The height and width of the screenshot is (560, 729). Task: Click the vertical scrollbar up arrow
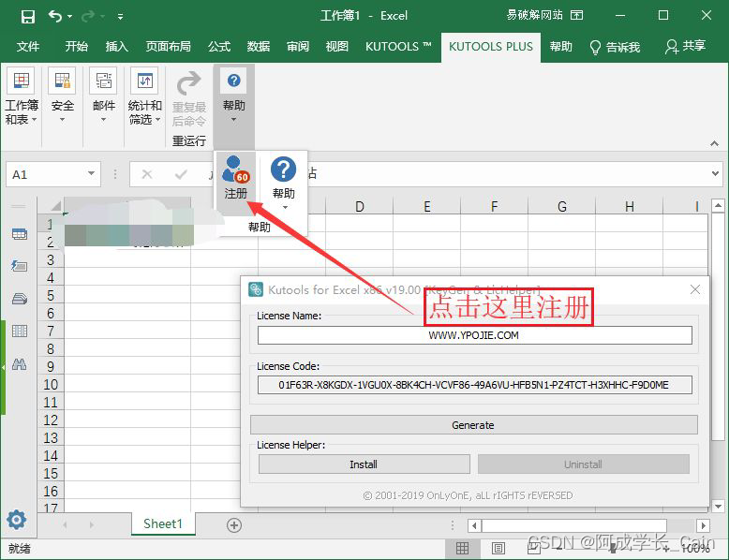point(718,205)
